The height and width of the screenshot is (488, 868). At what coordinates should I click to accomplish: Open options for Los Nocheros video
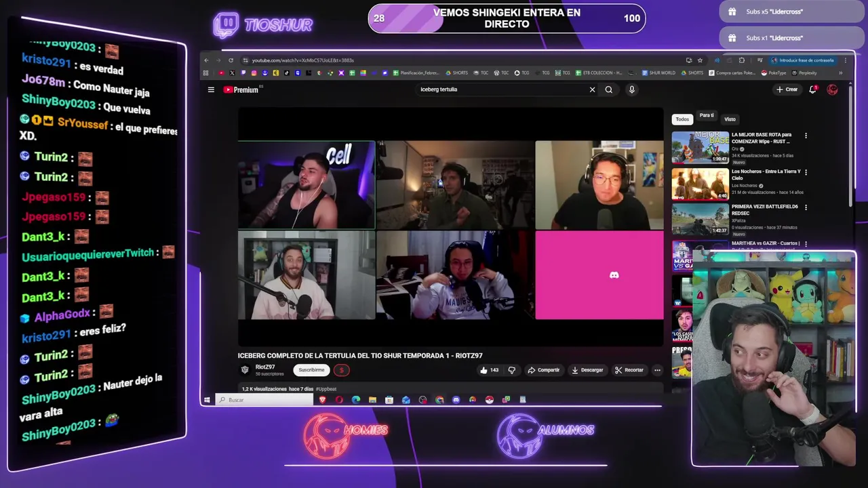(x=806, y=172)
